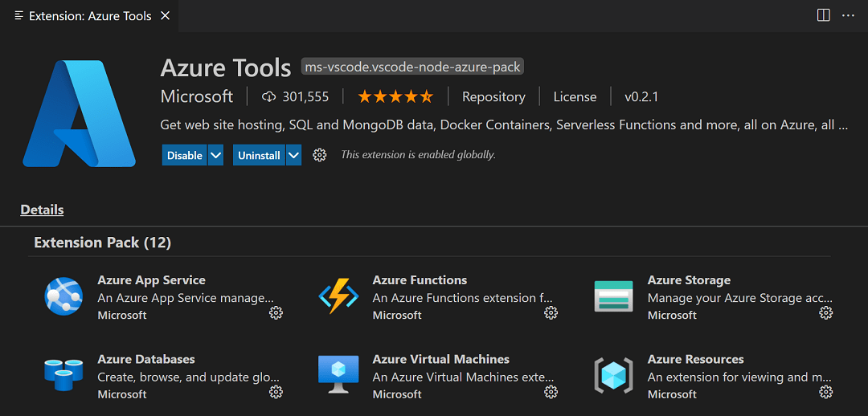The image size is (868, 416).
Task: Open gear settings for Azure Storage
Action: click(x=825, y=313)
